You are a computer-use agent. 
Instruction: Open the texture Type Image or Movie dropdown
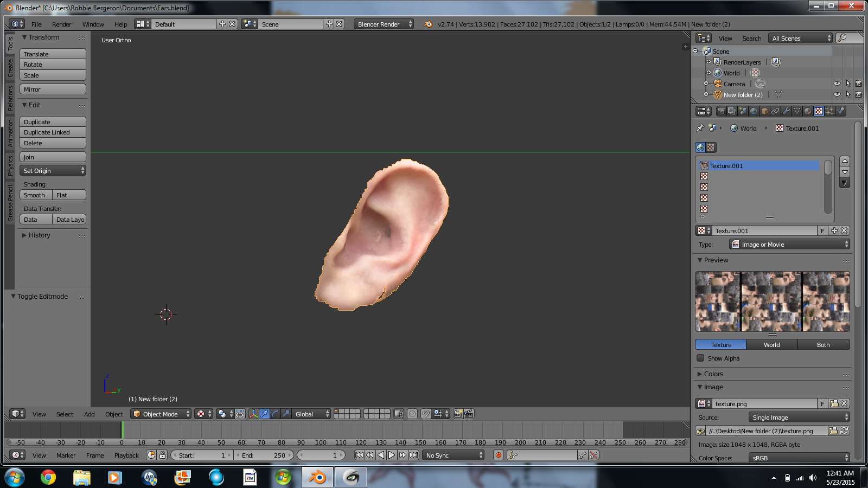(x=789, y=245)
